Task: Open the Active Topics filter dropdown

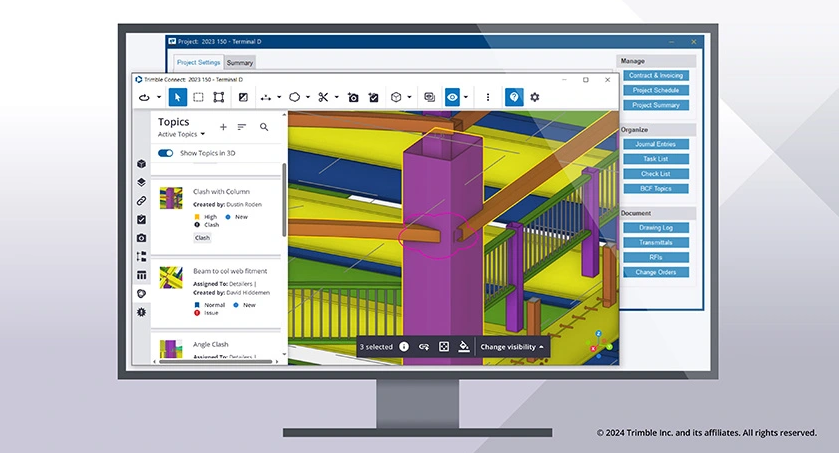Action: pyautogui.click(x=181, y=134)
